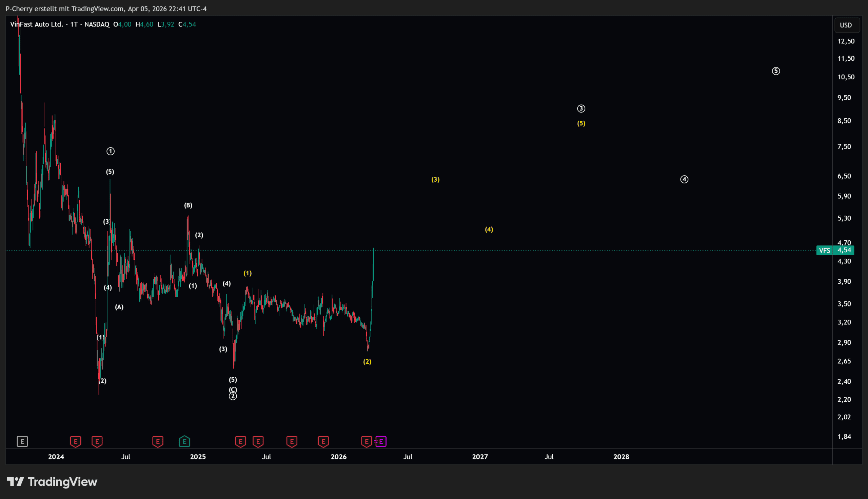868x499 pixels.
Task: Select the yellow (4) wave label
Action: pyautogui.click(x=489, y=229)
